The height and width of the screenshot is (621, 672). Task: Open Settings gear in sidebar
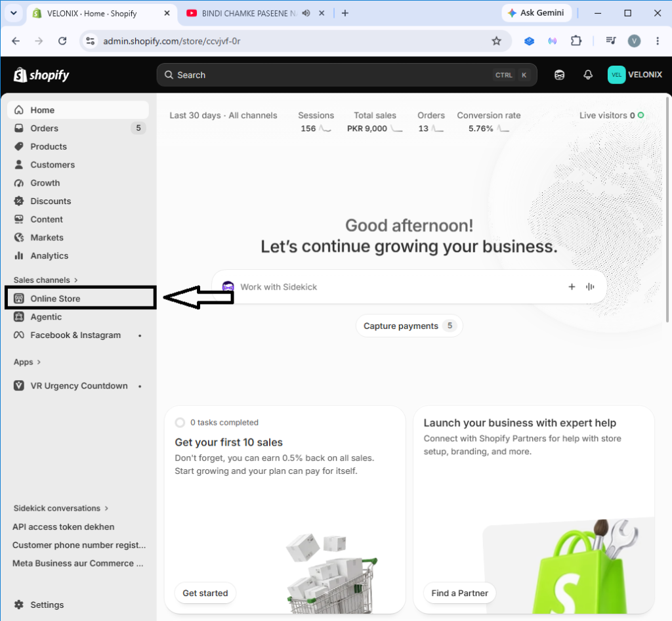point(19,605)
